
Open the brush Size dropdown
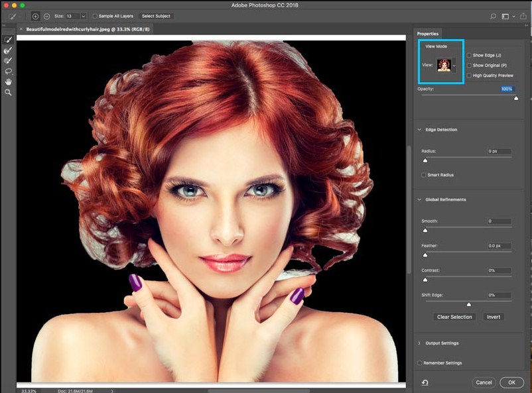coord(83,16)
